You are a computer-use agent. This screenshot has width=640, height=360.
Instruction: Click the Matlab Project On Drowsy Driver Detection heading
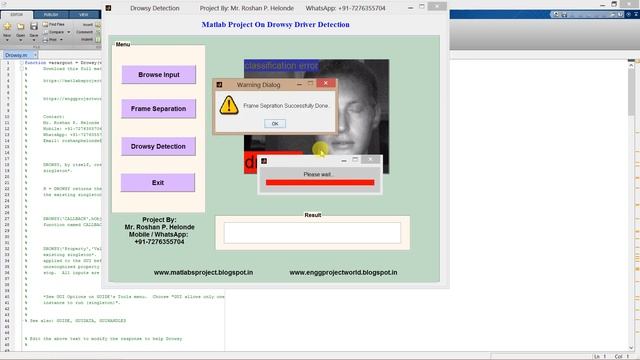276,24
